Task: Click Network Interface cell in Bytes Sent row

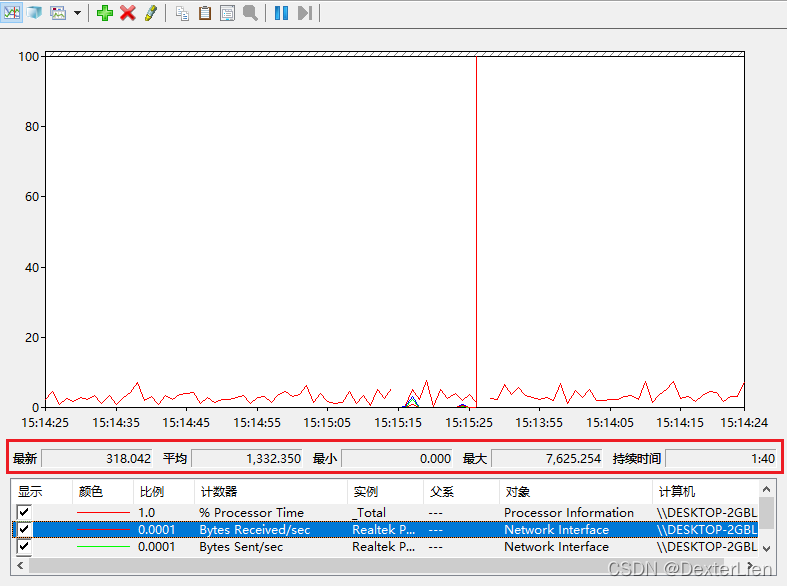Action: [556, 546]
